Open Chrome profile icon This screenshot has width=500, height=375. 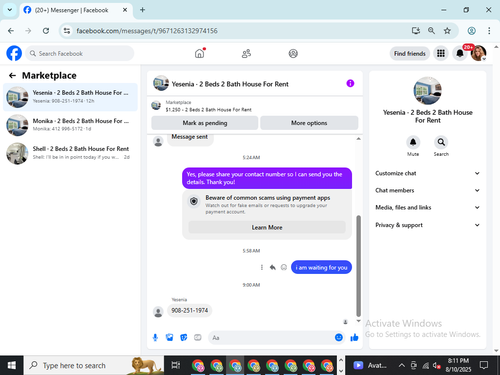click(471, 31)
